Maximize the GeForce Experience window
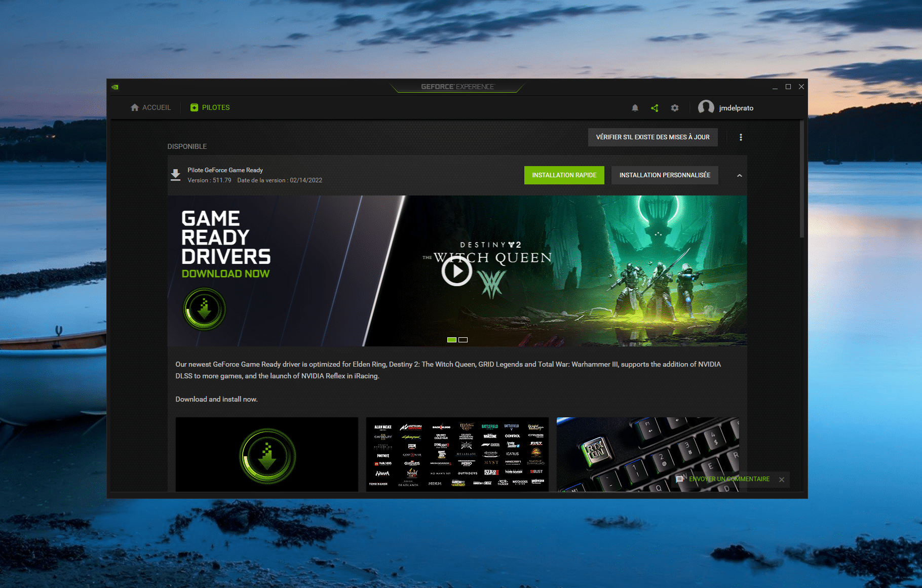The width and height of the screenshot is (922, 588). tap(788, 87)
